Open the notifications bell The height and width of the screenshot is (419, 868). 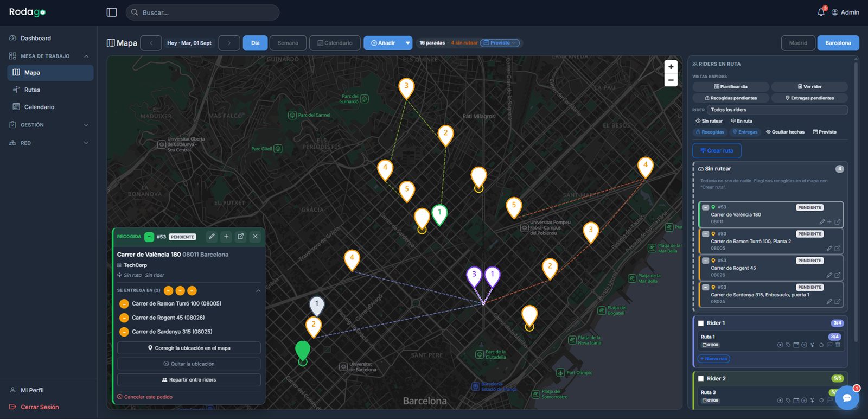tap(821, 12)
